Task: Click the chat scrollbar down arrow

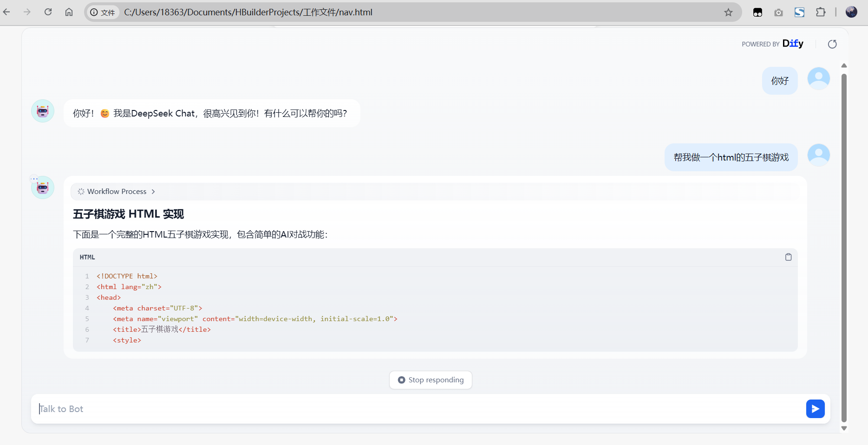Action: (x=844, y=428)
